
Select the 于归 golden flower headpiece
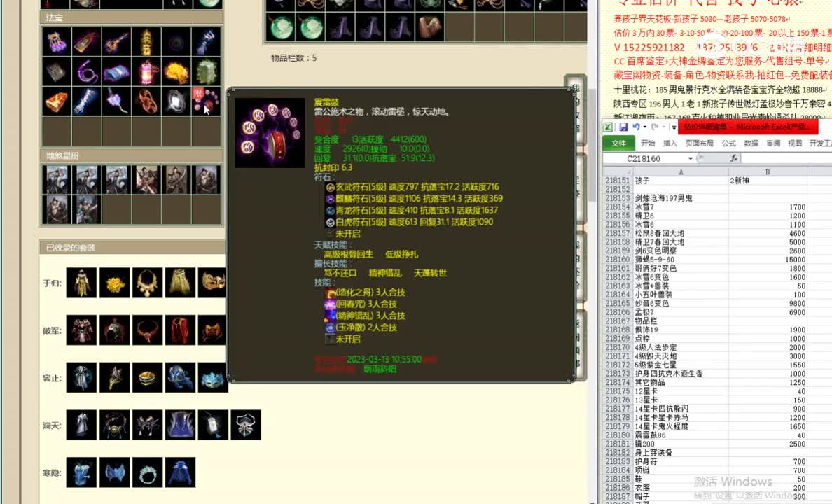[x=114, y=282]
